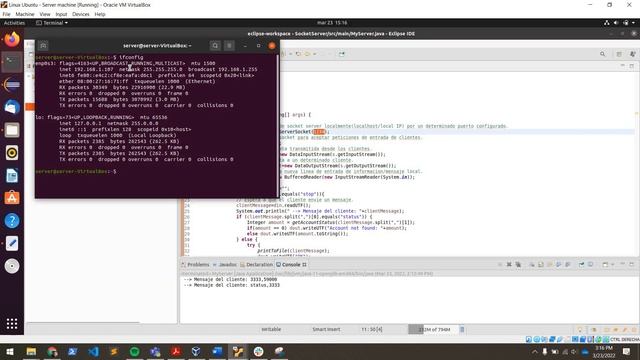
Task: Open the disc drive icon in dock
Action: point(12,266)
